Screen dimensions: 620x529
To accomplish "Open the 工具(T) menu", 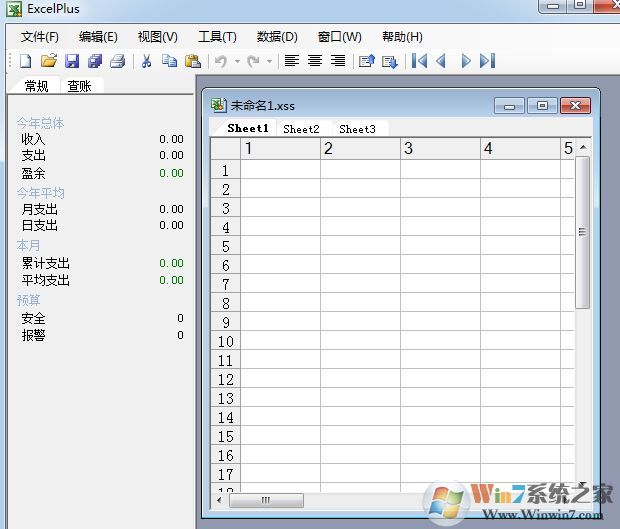I will click(217, 37).
